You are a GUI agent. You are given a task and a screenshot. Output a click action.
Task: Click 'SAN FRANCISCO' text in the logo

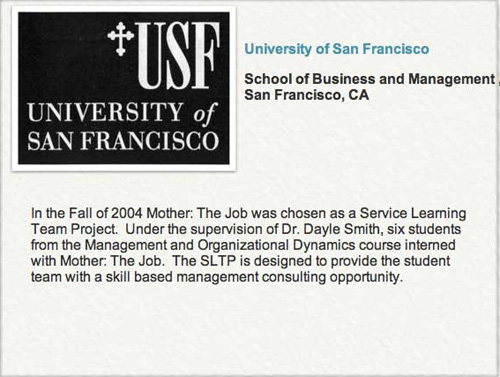pos(123,141)
